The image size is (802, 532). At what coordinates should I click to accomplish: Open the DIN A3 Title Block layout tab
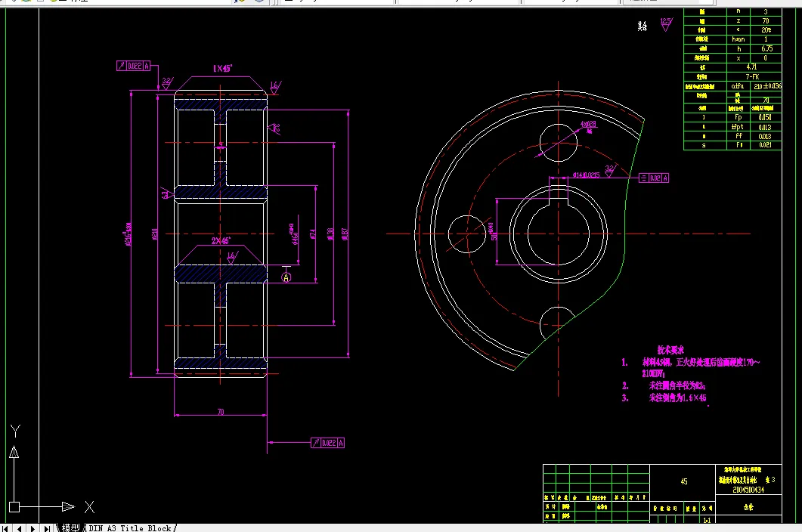click(x=130, y=528)
